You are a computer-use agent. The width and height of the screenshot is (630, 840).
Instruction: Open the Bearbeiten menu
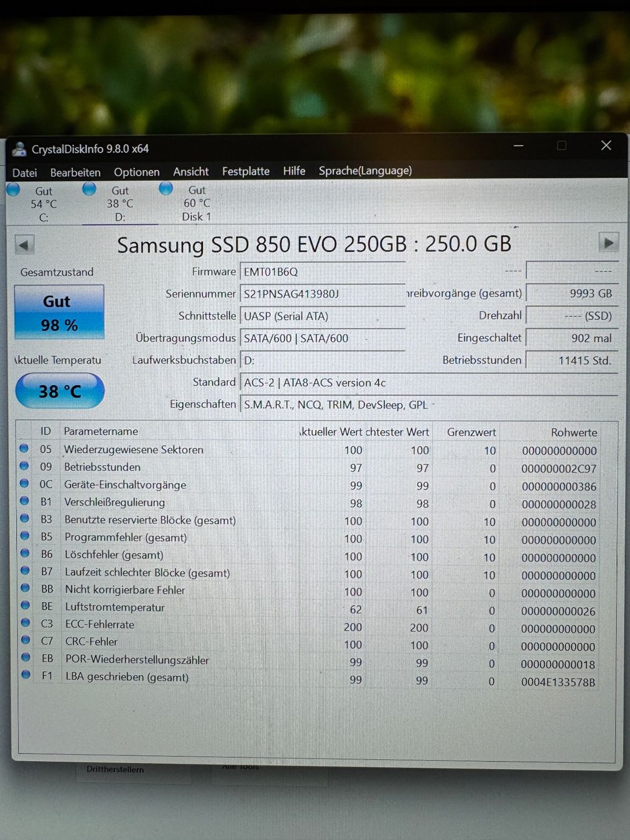pyautogui.click(x=75, y=172)
